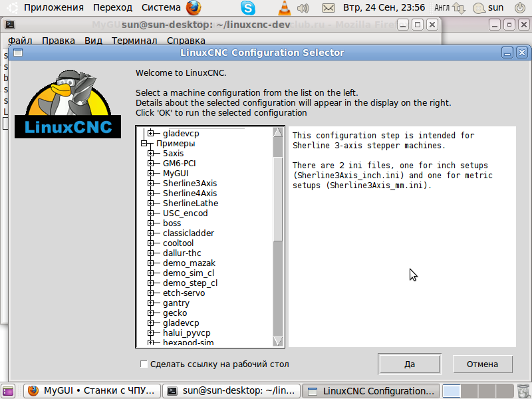Open the network connections indicator
The height and width of the screenshot is (399, 532).
coord(459,8)
